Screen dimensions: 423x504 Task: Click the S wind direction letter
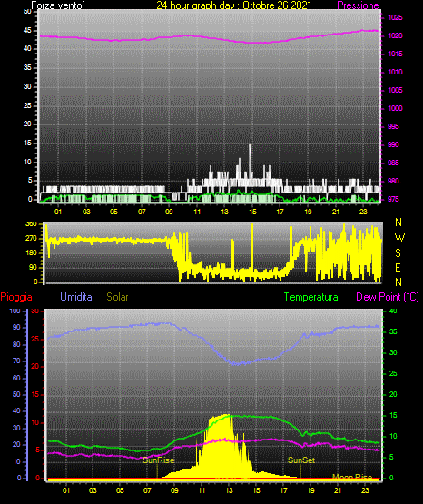[x=398, y=253]
